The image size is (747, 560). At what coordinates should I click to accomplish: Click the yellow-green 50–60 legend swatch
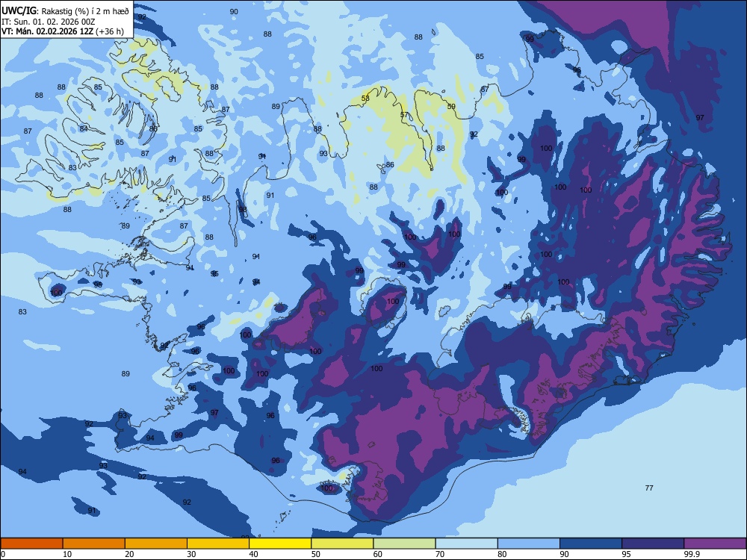point(342,544)
